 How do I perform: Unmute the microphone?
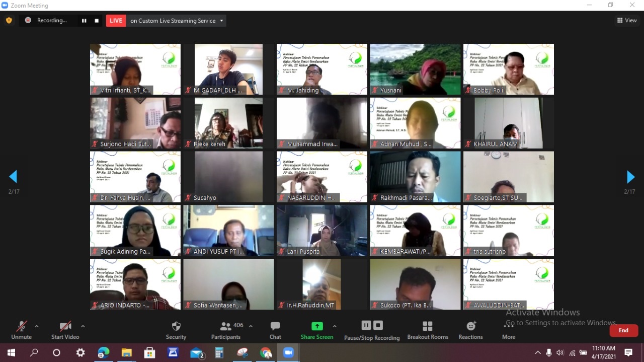click(21, 330)
